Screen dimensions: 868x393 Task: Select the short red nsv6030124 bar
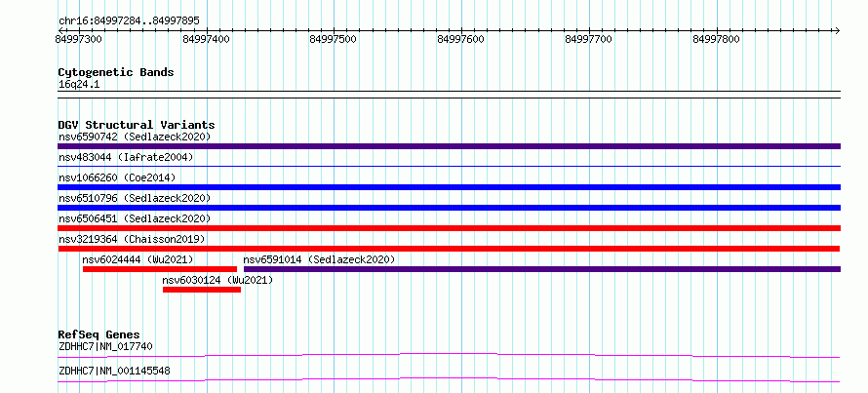[202, 290]
